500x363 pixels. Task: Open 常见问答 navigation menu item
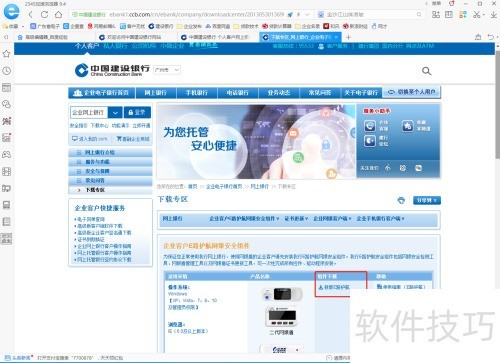[320, 93]
